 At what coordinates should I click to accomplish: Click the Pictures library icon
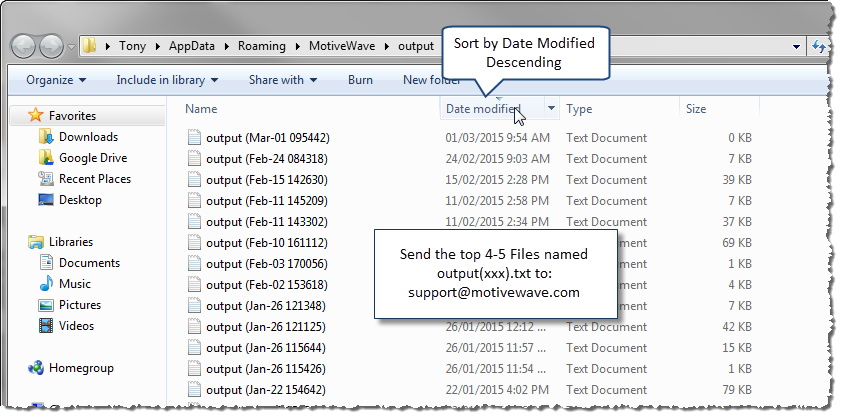tap(46, 305)
